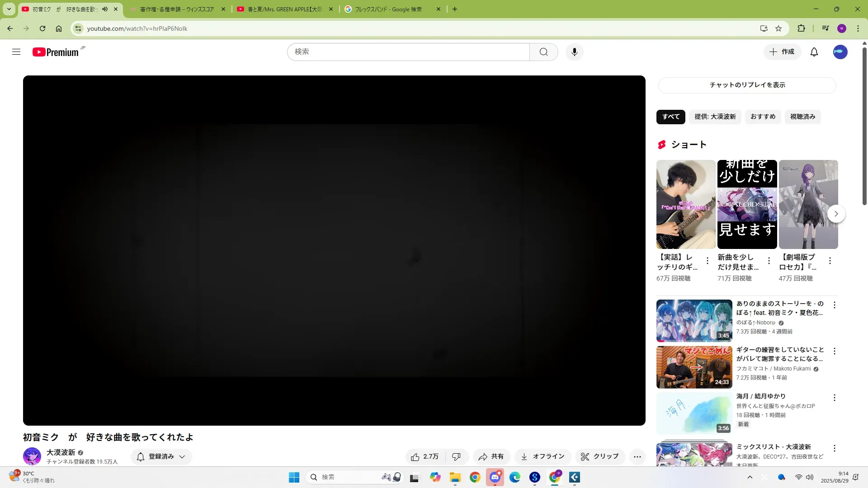868x488 pixels.
Task: Open the notifications bell
Action: 814,52
